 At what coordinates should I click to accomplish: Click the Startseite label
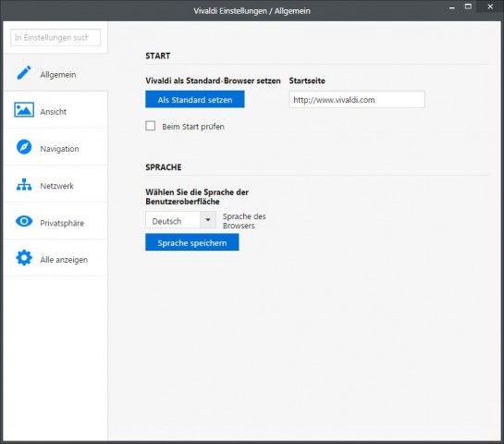[307, 80]
